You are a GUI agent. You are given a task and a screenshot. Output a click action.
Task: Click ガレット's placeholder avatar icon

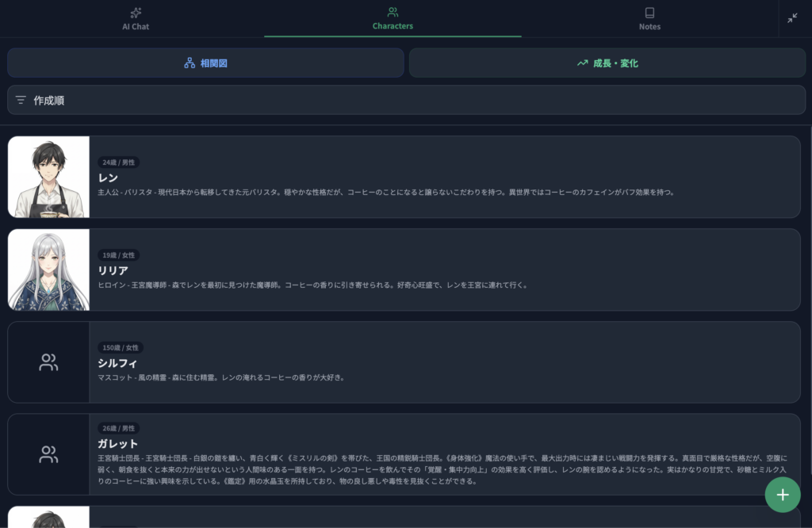click(48, 454)
